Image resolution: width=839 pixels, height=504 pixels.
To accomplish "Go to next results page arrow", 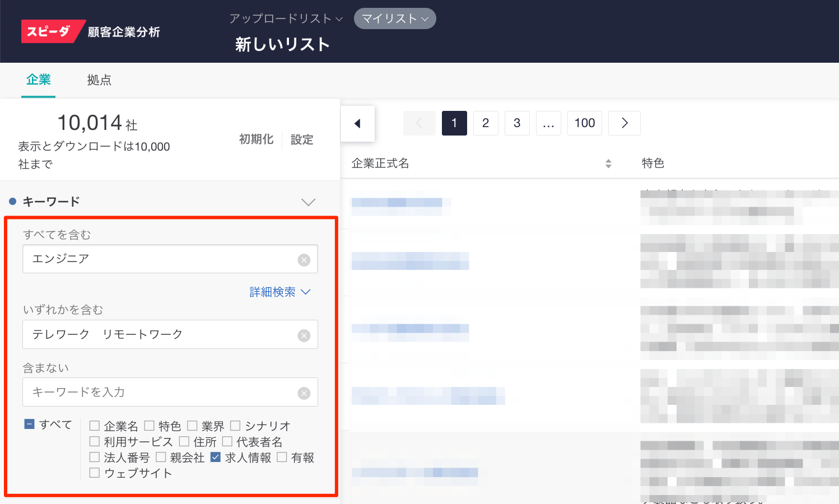I will 624,123.
